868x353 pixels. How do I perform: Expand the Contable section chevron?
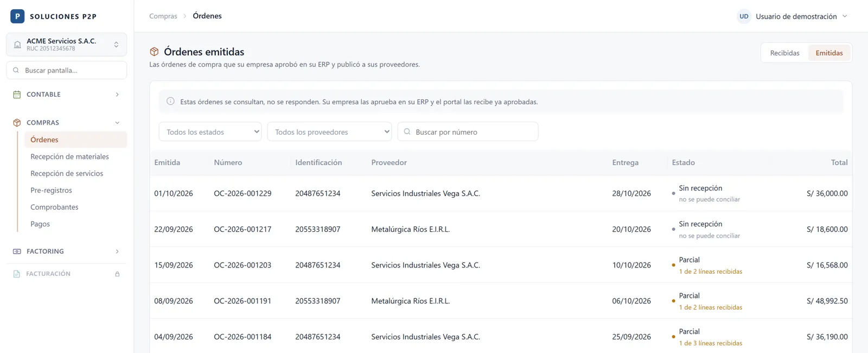(117, 94)
